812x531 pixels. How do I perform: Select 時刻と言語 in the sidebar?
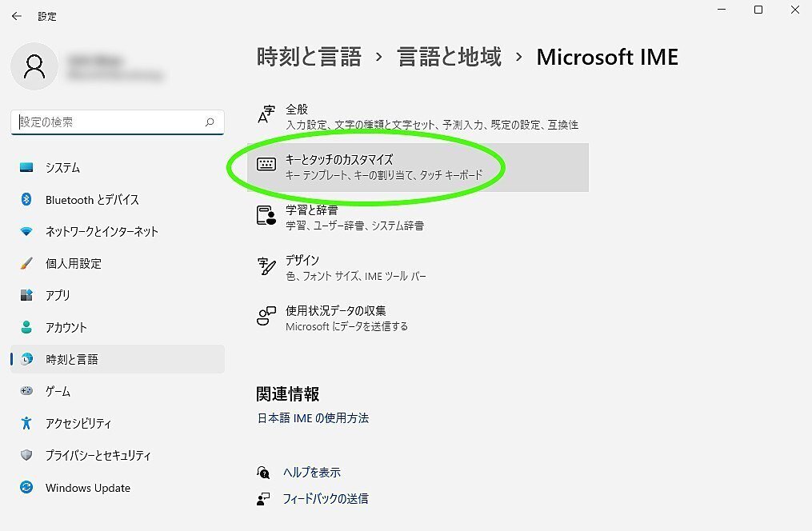tap(118, 358)
